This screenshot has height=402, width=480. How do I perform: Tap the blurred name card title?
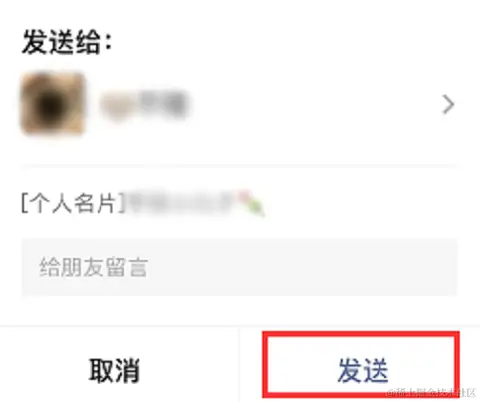pos(183,203)
